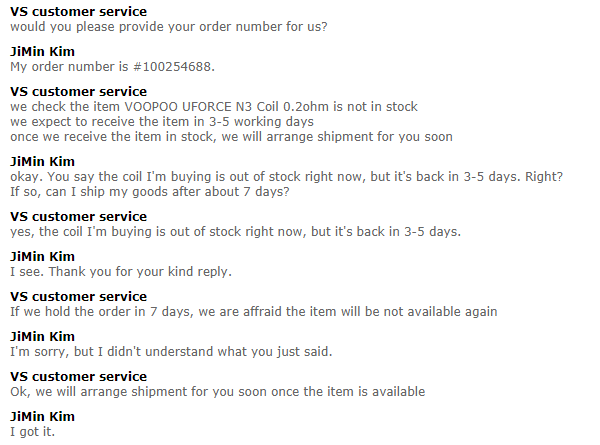This screenshot has height=445, width=600.
Task: Click the 'would you please provide your order number' message
Action: click(169, 27)
